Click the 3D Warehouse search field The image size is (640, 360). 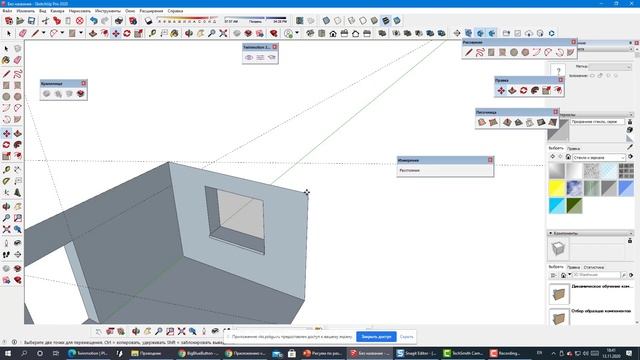pos(596,275)
